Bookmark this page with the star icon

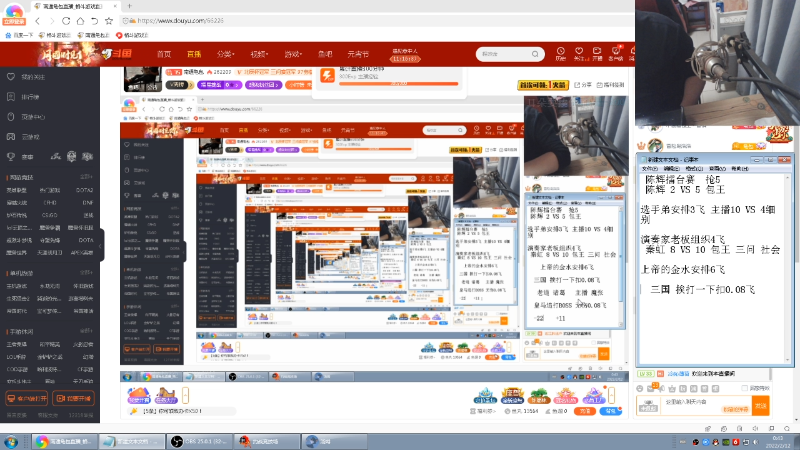point(109,21)
